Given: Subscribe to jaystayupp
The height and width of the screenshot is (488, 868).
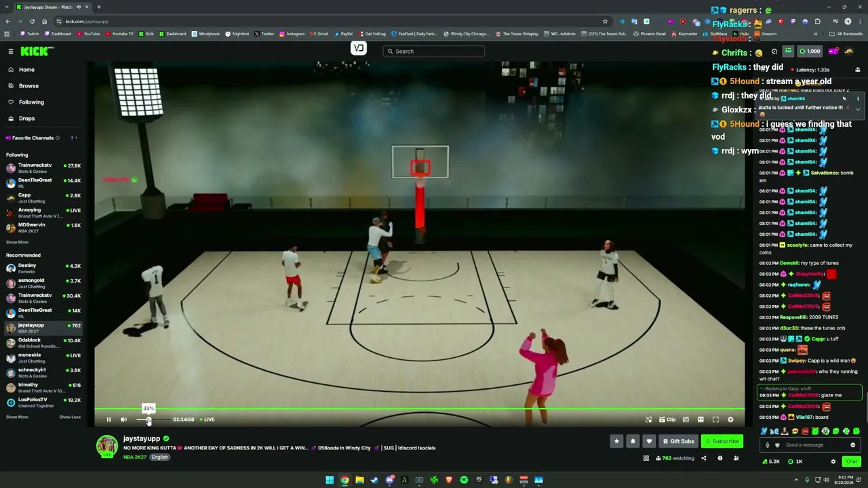Looking at the screenshot, I should 722,441.
